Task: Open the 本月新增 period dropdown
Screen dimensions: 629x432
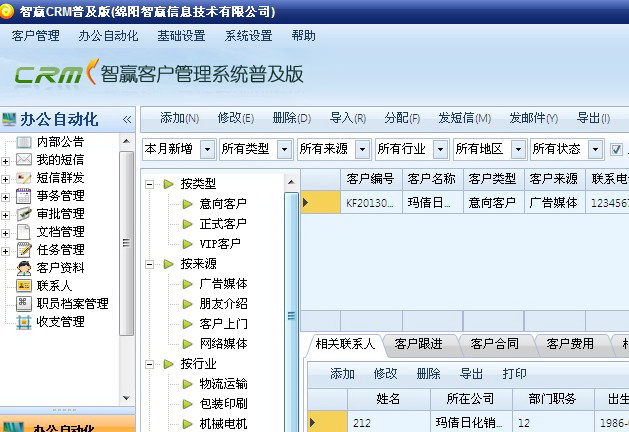Action: coord(207,150)
